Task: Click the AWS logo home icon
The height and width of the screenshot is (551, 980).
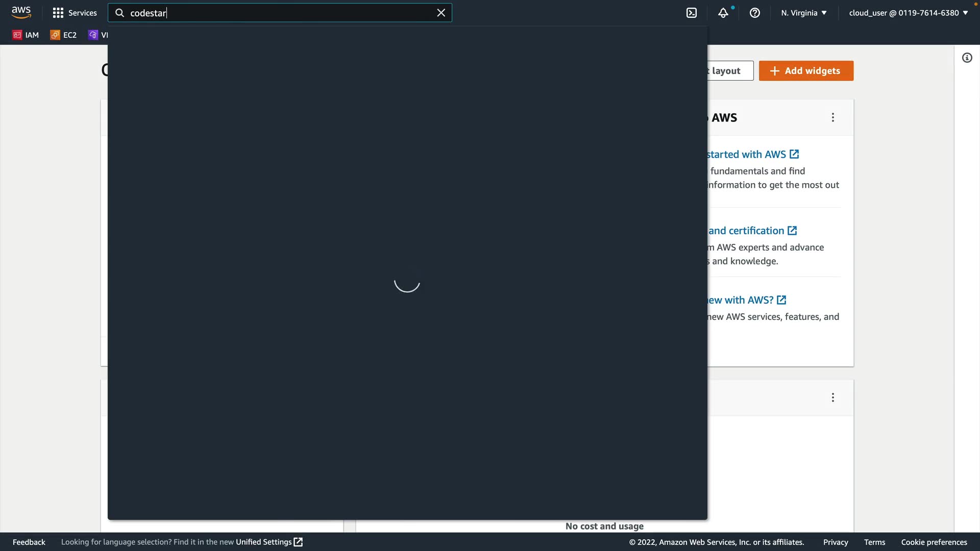Action: coord(21,12)
